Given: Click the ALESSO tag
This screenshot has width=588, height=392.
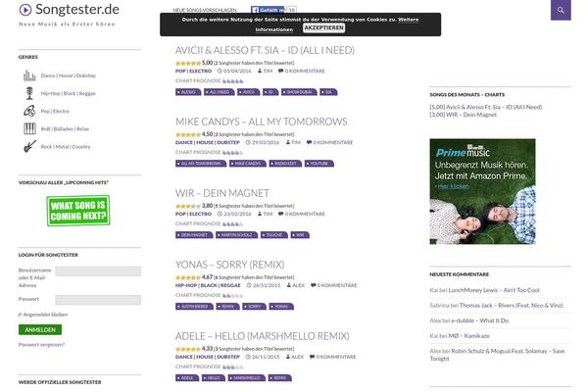Looking at the screenshot, I should (188, 92).
